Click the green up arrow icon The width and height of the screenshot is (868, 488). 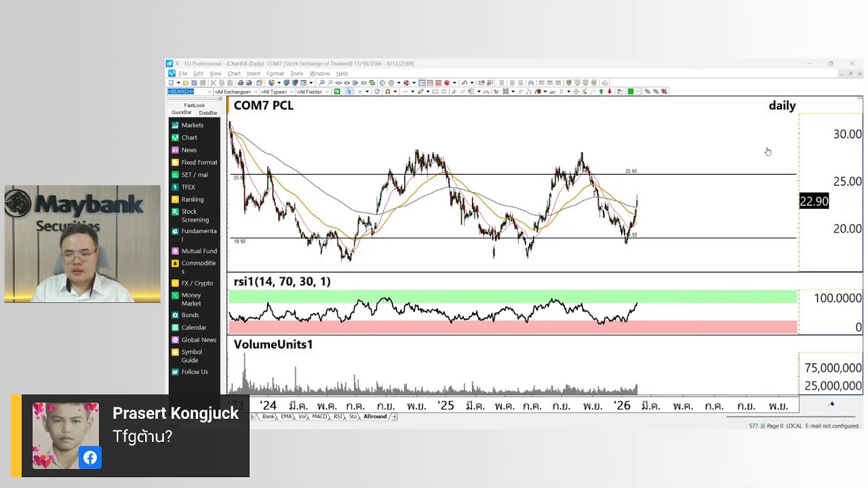click(x=601, y=91)
